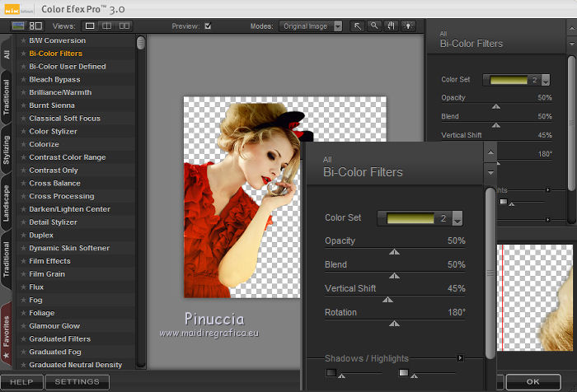Expand the Shadows / Highlights section
Viewport: 577px width, 392px height.
(460, 358)
